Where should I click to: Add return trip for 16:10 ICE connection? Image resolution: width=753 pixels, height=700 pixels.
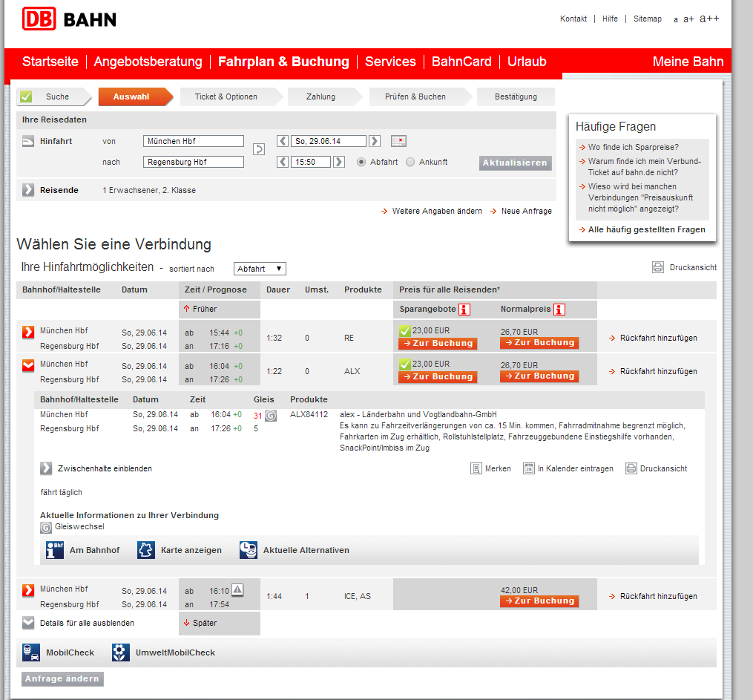(x=653, y=596)
